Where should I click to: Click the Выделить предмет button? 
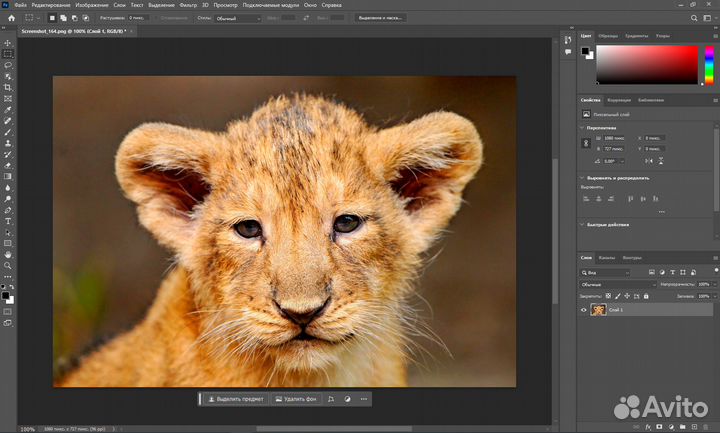(x=236, y=399)
